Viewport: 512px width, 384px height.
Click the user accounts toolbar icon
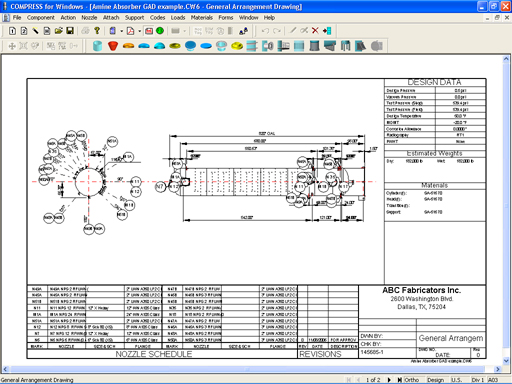click(243, 31)
